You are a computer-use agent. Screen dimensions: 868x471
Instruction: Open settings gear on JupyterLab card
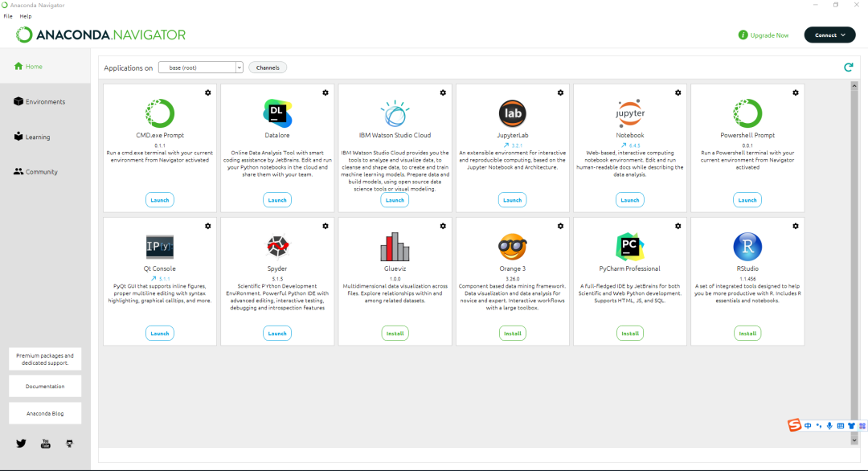[560, 93]
